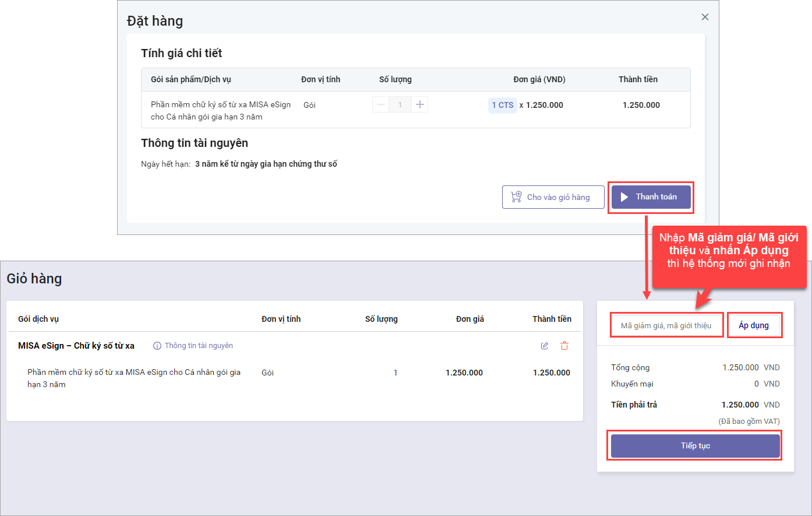Screen dimensions: 812x516
Task: Click the Đơn giá header in Giỏ hàng
Action: [470, 319]
